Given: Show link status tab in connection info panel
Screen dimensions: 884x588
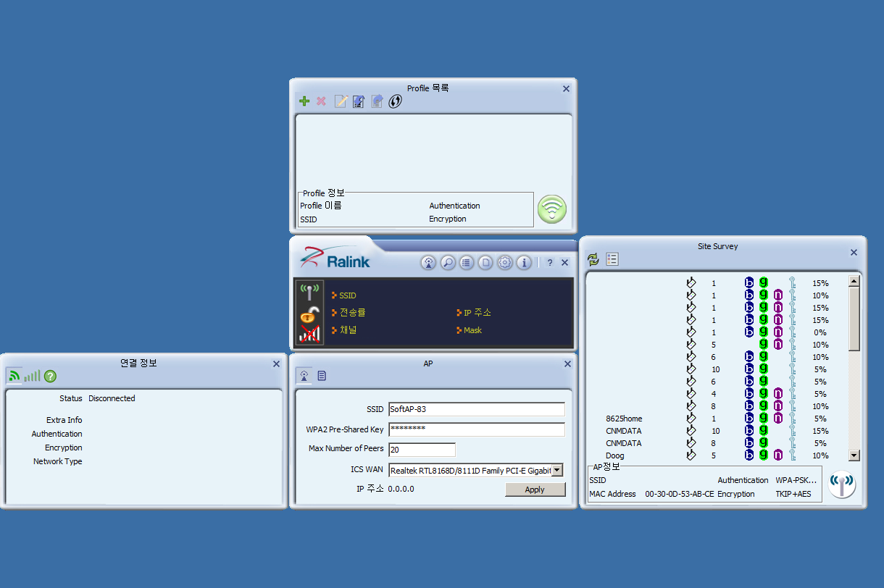Looking at the screenshot, I should click(x=14, y=376).
